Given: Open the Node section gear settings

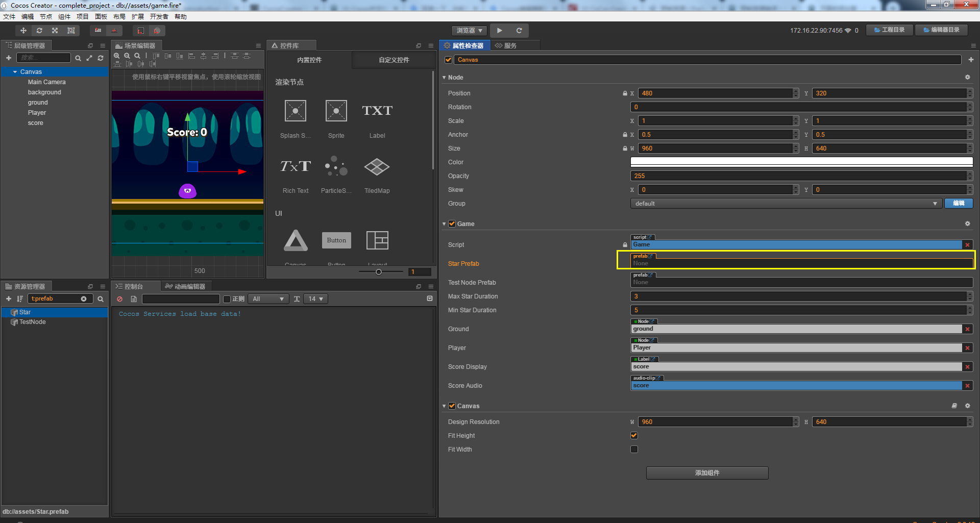Looking at the screenshot, I should point(967,78).
